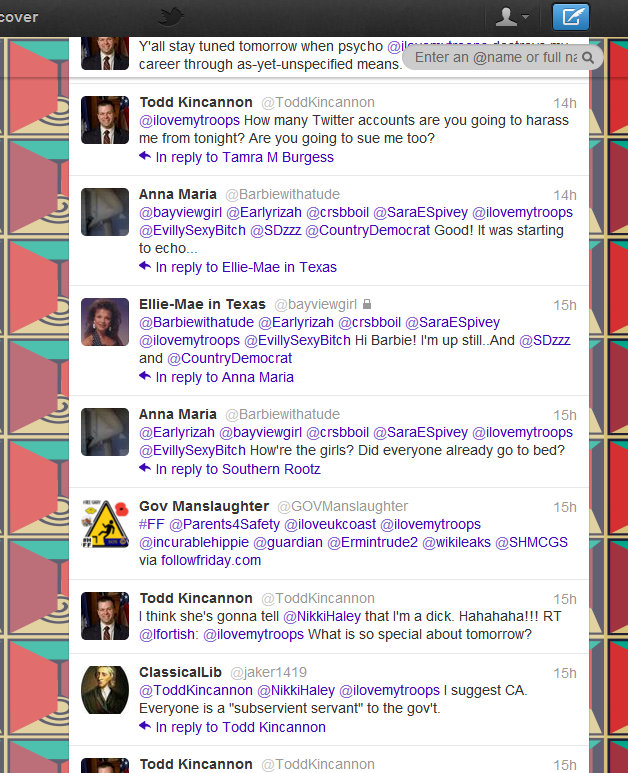Open the @NikkiHaley mention in Todd's tweet

tap(322, 616)
